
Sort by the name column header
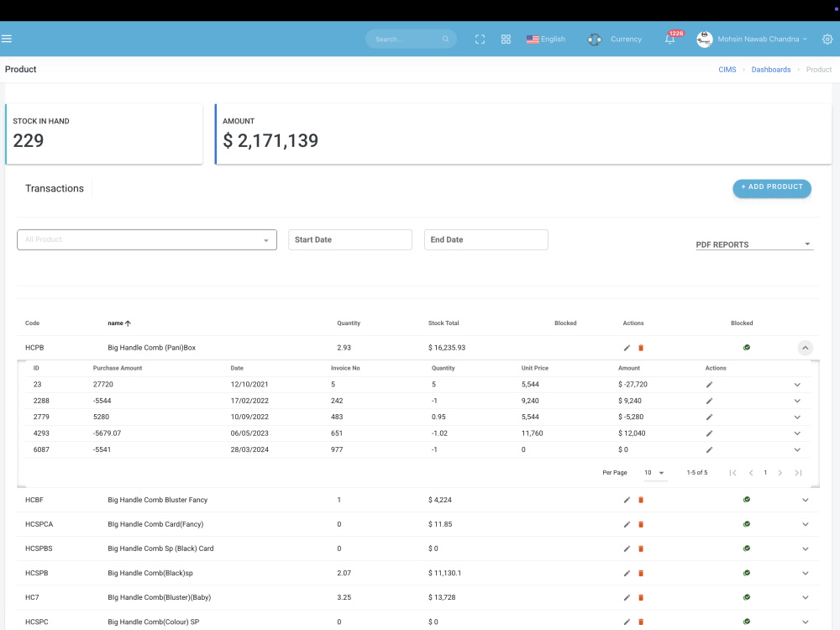(x=119, y=323)
